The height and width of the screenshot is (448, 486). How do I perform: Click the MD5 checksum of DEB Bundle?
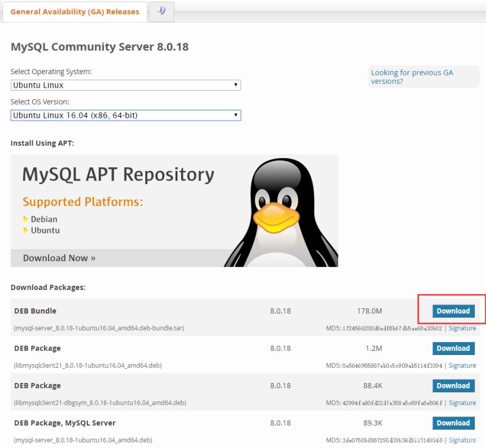(385, 328)
